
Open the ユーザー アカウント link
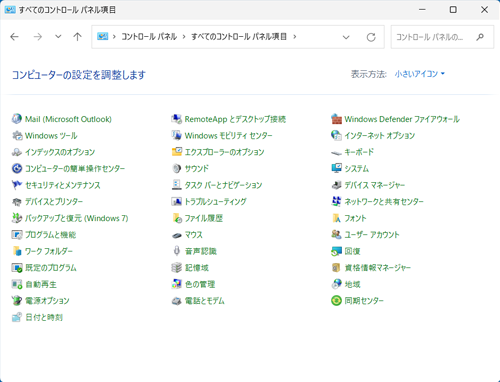tap(372, 235)
